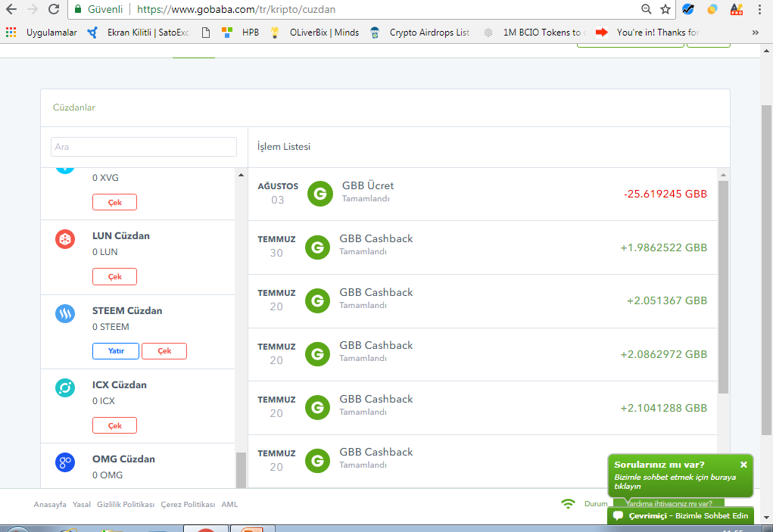Reload the page with refresh icon
The image size is (773, 532).
54,9
